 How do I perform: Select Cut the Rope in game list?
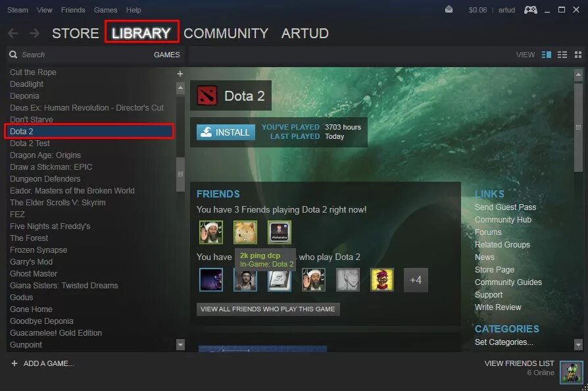pos(33,72)
